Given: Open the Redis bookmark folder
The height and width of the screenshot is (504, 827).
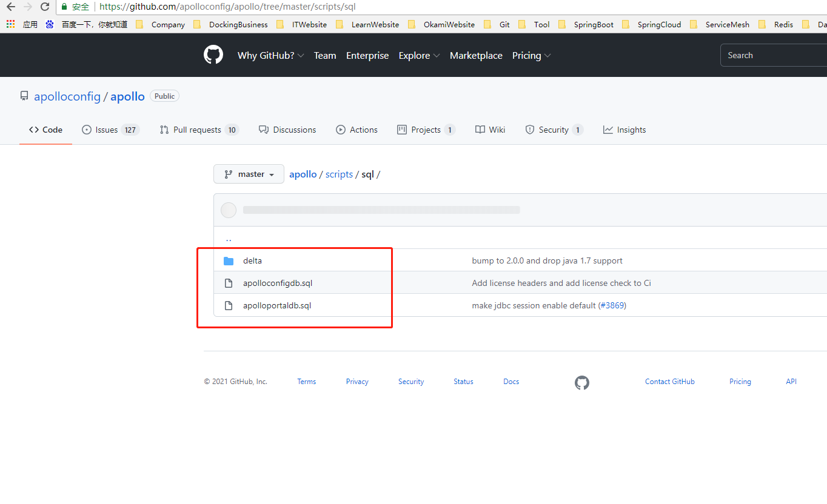Looking at the screenshot, I should 775,24.
